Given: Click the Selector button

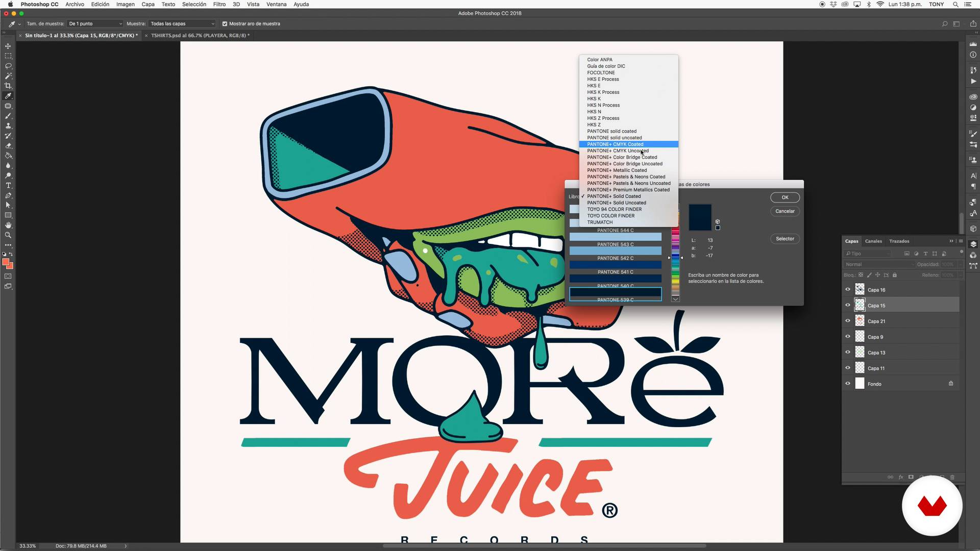Looking at the screenshot, I should 785,239.
